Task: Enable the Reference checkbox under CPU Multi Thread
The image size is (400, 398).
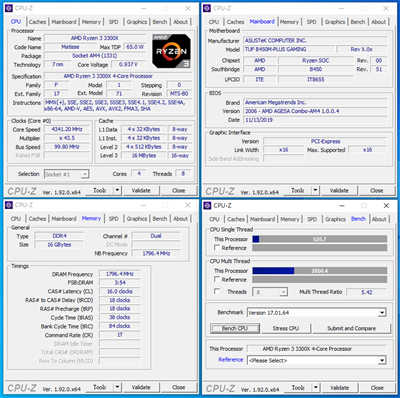Action: click(217, 279)
